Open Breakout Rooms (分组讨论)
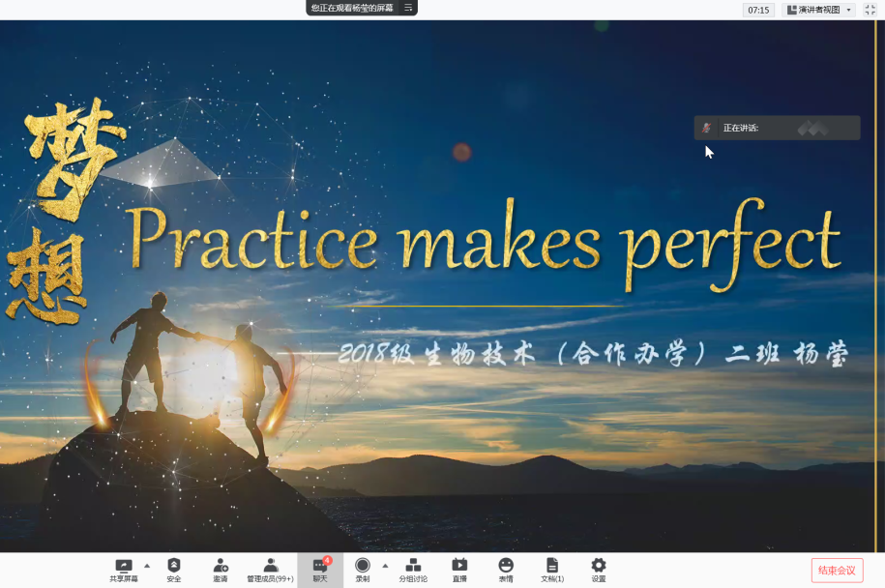This screenshot has height=588, width=885. click(x=413, y=566)
